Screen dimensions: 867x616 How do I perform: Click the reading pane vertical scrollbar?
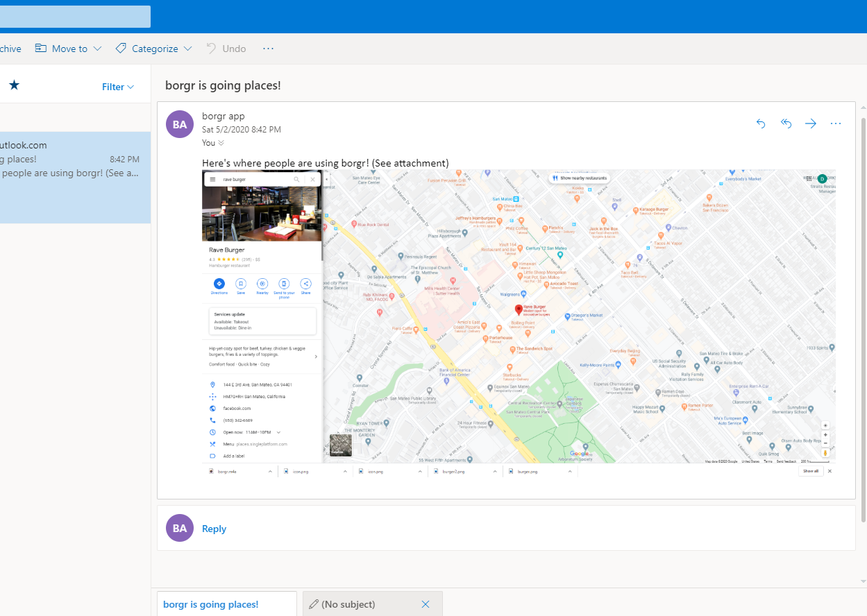point(863,319)
